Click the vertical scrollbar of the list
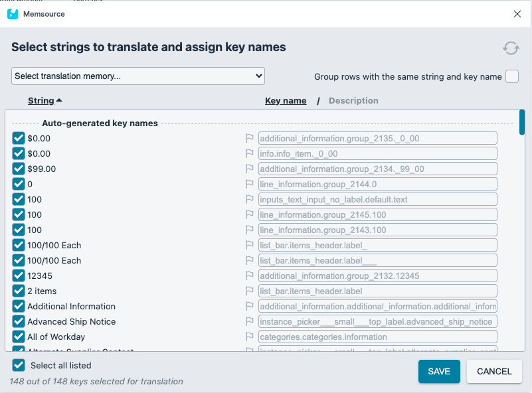Image resolution: width=532 pixels, height=393 pixels. coord(522,122)
